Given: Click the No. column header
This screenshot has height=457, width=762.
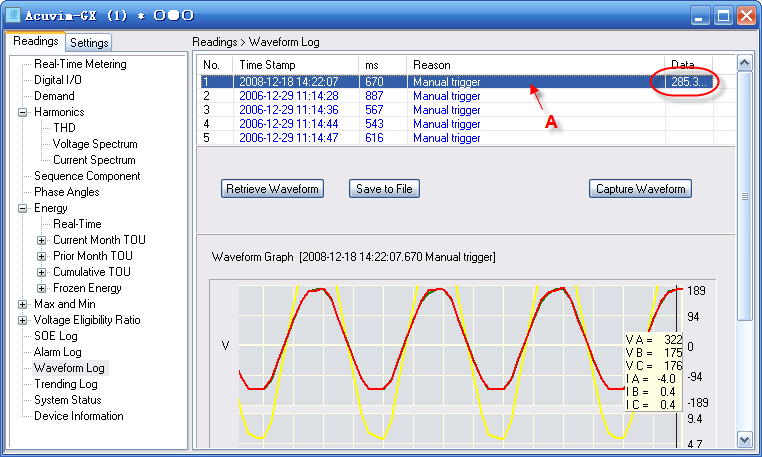Looking at the screenshot, I should click(x=214, y=65).
